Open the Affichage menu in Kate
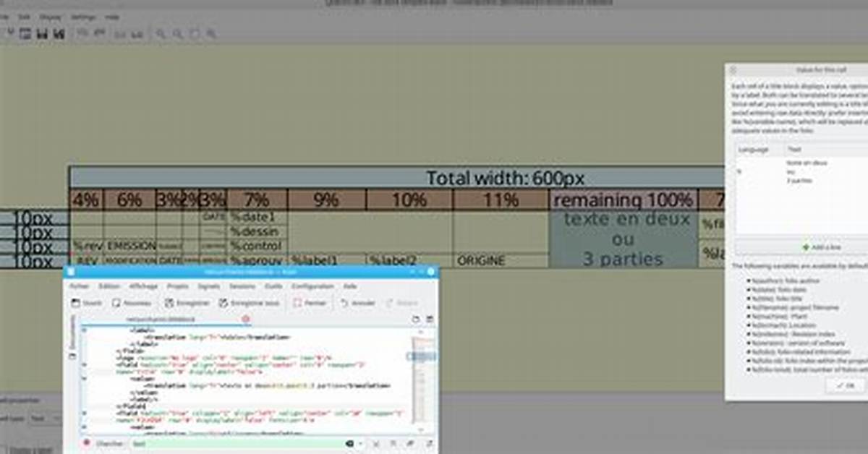 pos(143,286)
